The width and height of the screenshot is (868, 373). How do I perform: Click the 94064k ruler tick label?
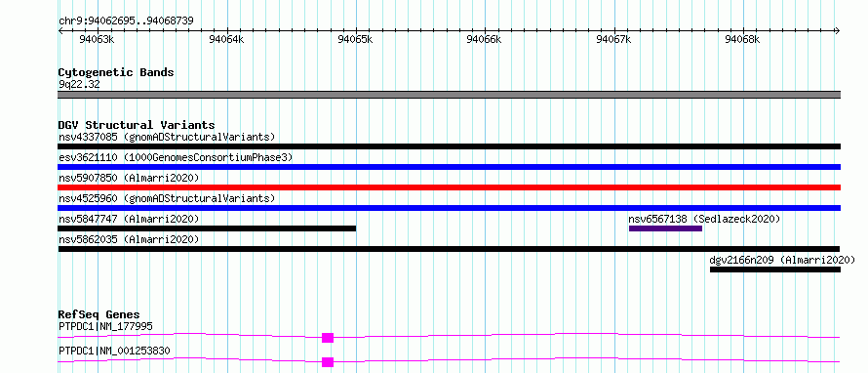[226, 39]
